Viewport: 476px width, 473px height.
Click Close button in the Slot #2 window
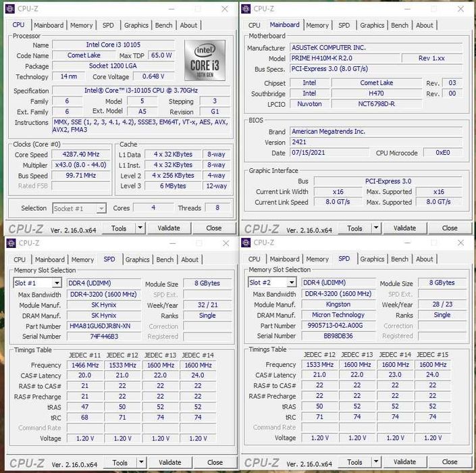(x=450, y=462)
